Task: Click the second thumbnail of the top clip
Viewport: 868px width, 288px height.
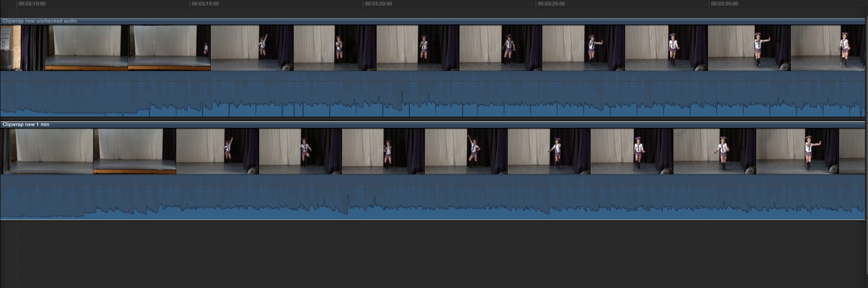Action: 86,48
